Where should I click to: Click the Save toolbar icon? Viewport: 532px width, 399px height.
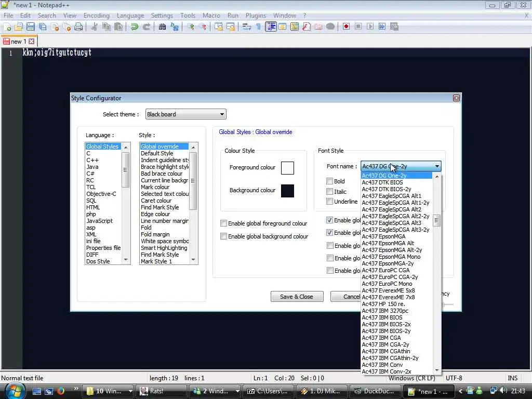tap(31, 27)
